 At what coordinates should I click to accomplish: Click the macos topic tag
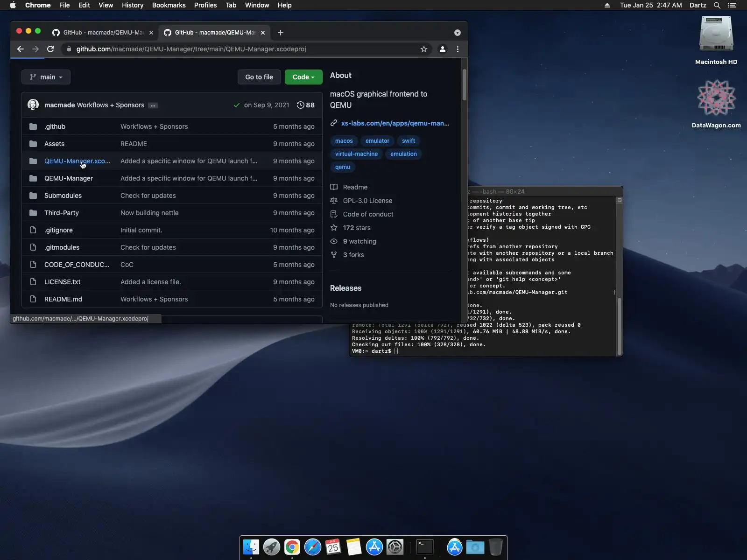[x=344, y=141]
